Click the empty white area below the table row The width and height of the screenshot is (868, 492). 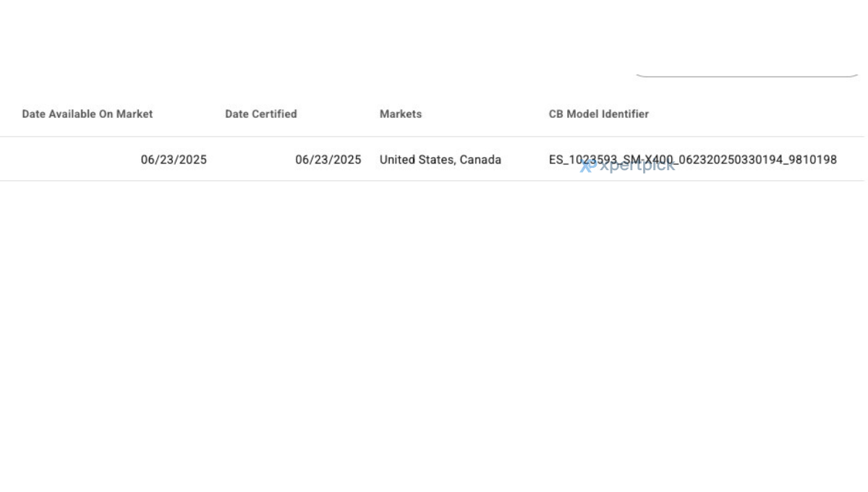point(434,333)
